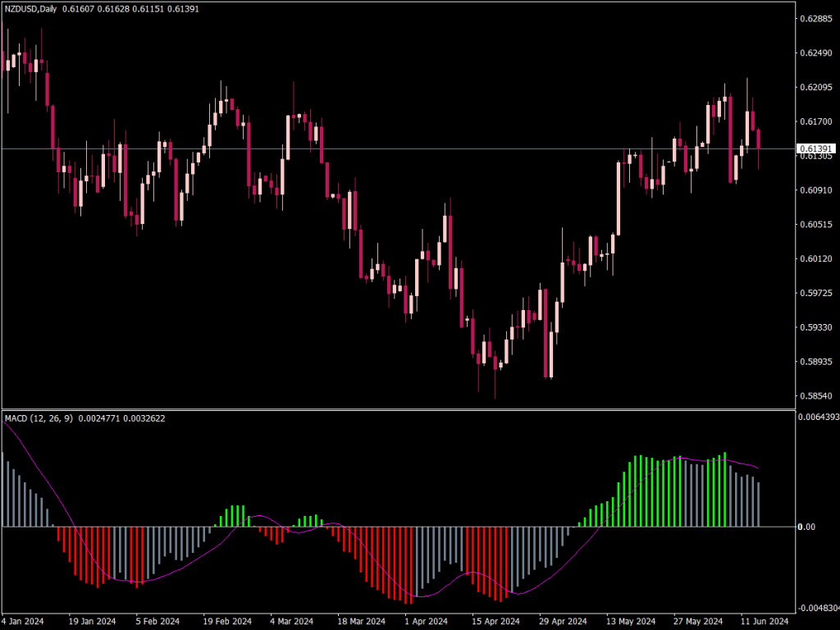Click the MACD (12, 26, 9) indicator label
840x630 pixels.
tap(39, 418)
